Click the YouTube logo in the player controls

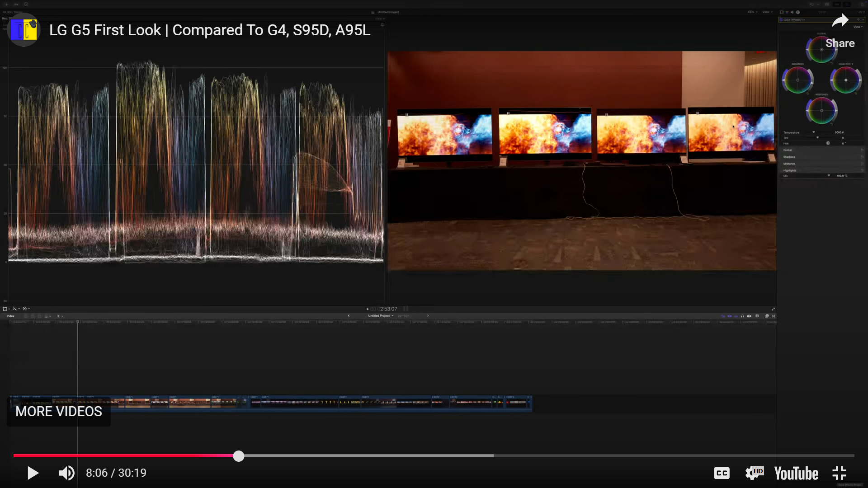click(796, 473)
